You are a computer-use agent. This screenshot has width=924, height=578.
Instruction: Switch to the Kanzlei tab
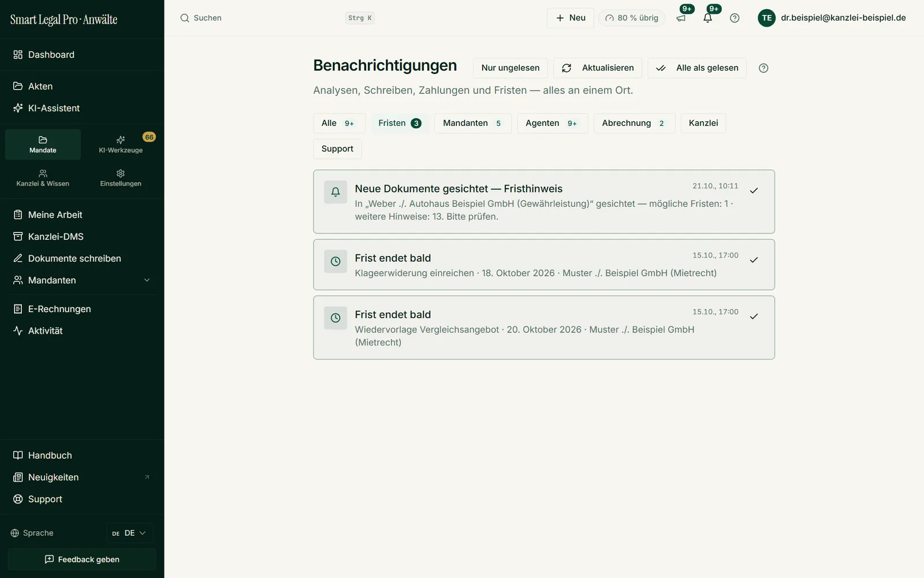703,123
